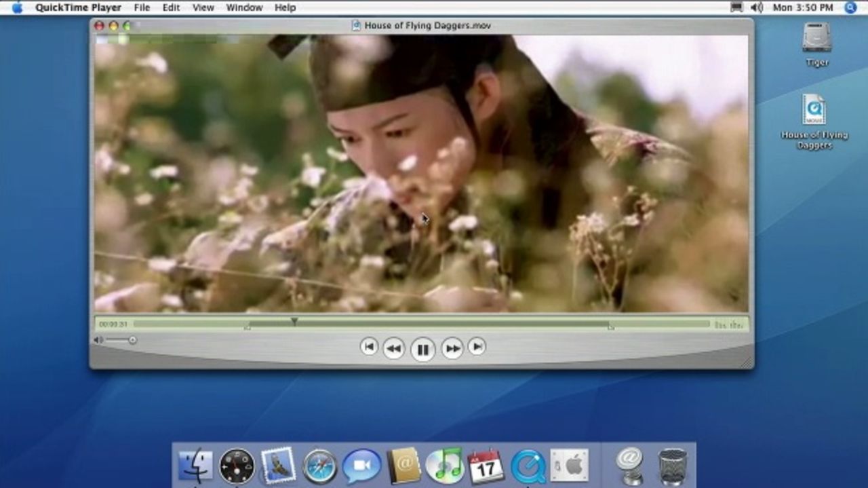The width and height of the screenshot is (868, 488).
Task: Open the View menu
Action: click(x=203, y=7)
